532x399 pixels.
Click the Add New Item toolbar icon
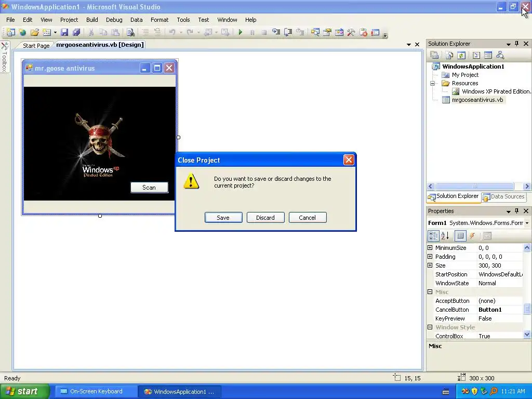coord(47,32)
